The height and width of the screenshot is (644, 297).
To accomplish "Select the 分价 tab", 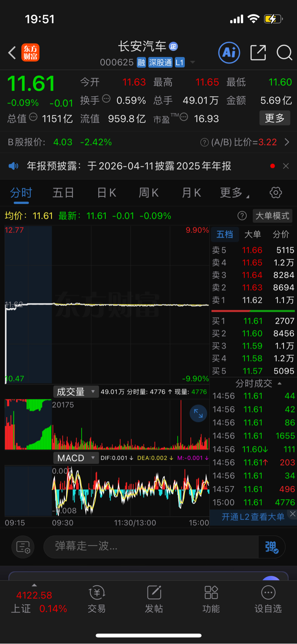I will tap(281, 234).
